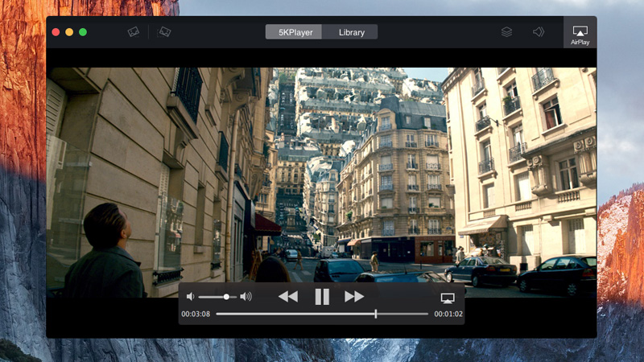This screenshot has height=362, width=644.
Task: Switch to the Library tab
Action: point(349,32)
